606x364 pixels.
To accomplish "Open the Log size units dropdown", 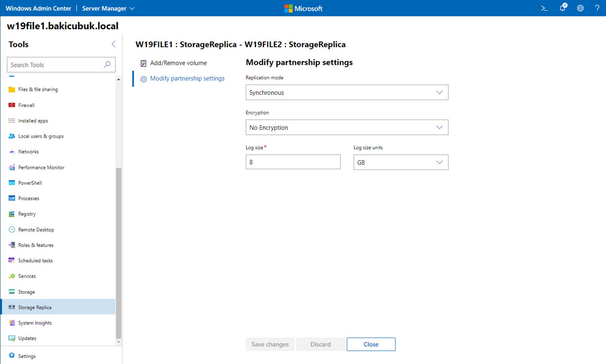I will [401, 162].
